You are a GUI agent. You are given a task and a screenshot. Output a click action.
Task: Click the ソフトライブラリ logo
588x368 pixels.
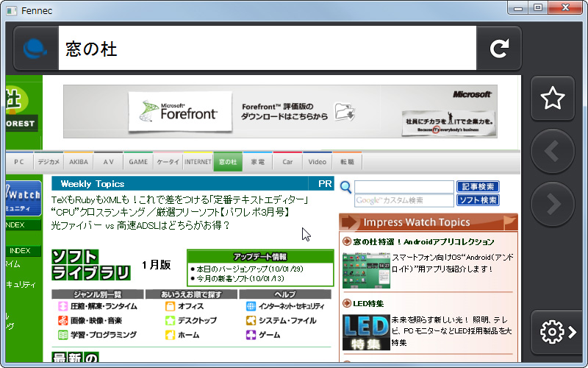(x=91, y=265)
